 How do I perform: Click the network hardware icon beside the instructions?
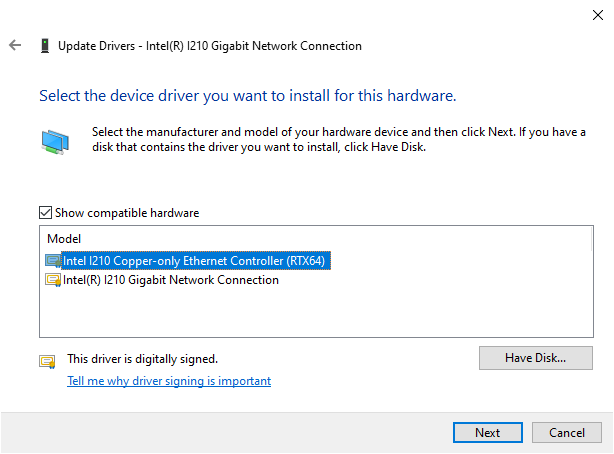(55, 141)
